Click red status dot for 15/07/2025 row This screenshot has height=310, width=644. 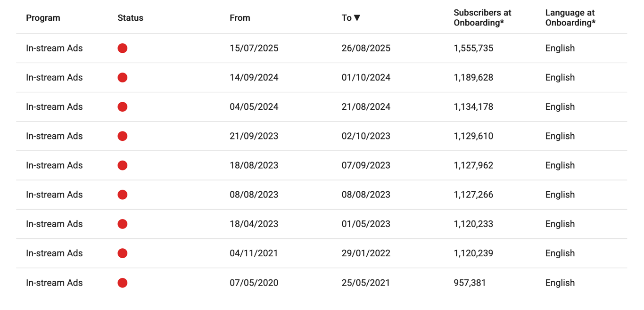pos(123,48)
